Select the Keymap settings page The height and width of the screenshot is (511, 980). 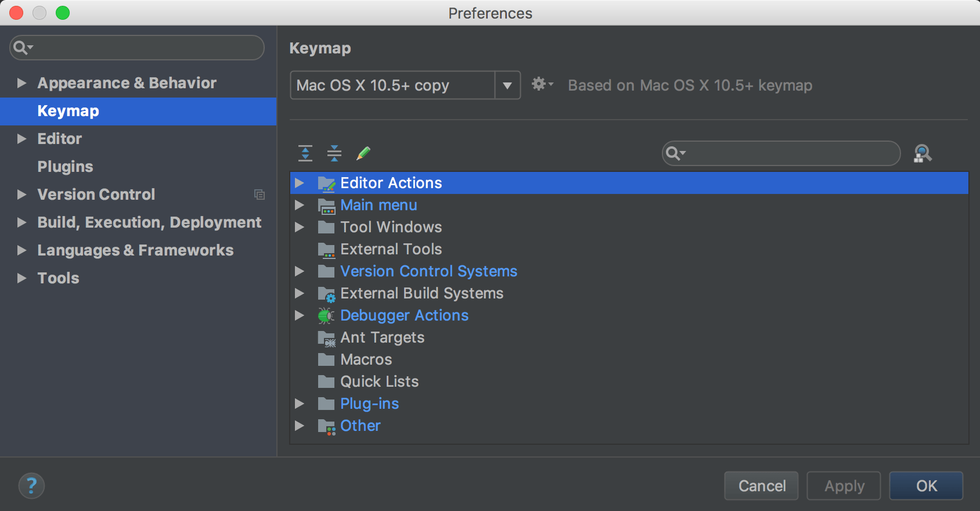[138, 111]
